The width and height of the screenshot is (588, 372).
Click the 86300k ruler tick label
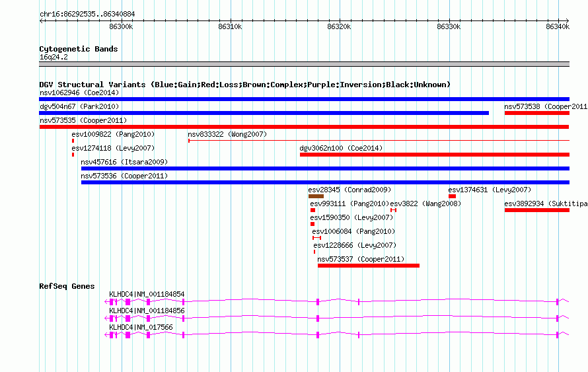pyautogui.click(x=121, y=26)
